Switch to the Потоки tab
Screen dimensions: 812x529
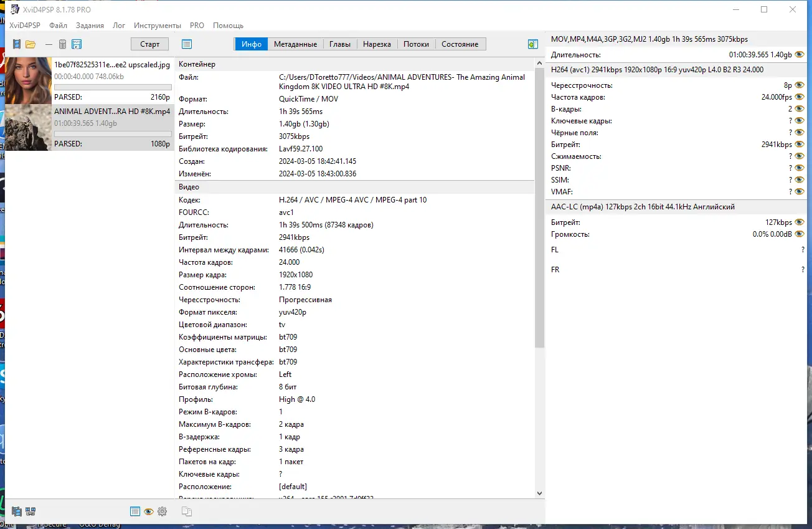[417, 44]
